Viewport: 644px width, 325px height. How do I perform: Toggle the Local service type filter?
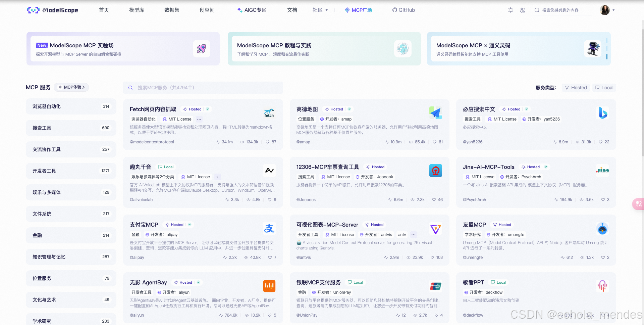pos(604,88)
